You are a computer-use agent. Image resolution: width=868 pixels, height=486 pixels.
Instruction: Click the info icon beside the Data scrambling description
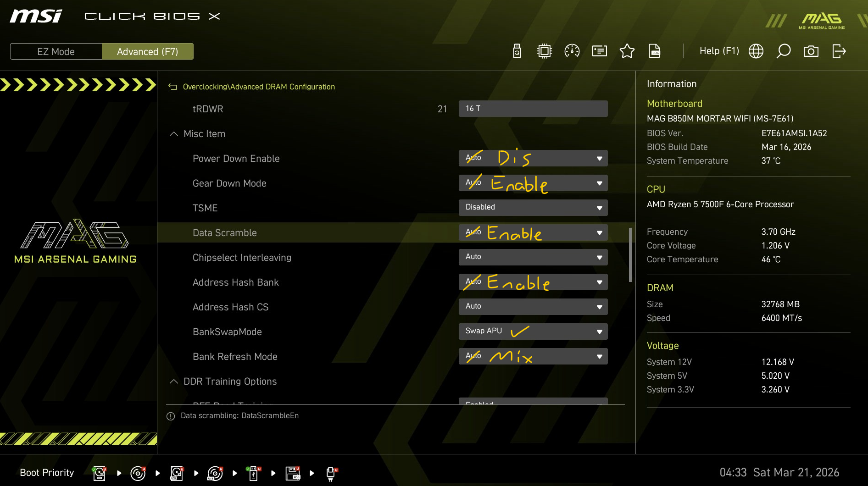(x=171, y=416)
